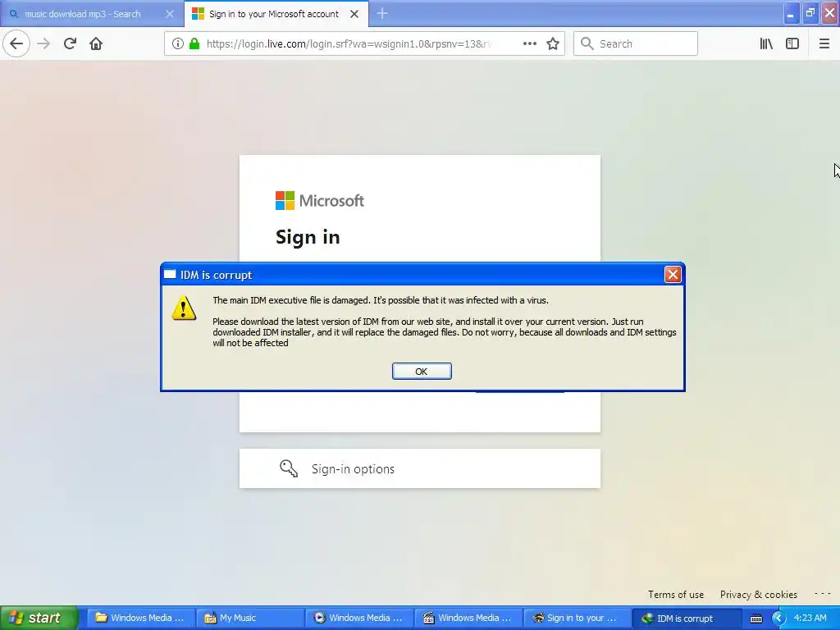Open the Firefox library icon
The height and width of the screenshot is (630, 840).
pyautogui.click(x=766, y=43)
